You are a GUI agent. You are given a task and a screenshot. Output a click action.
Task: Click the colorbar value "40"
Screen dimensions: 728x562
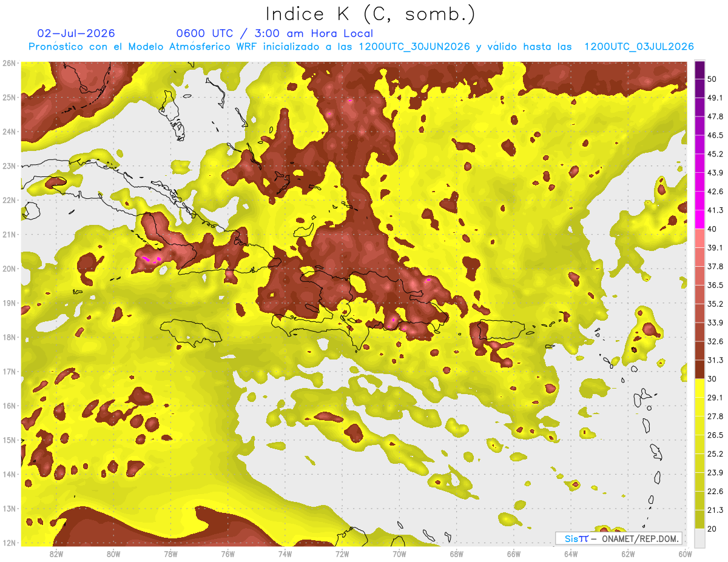[x=712, y=229]
